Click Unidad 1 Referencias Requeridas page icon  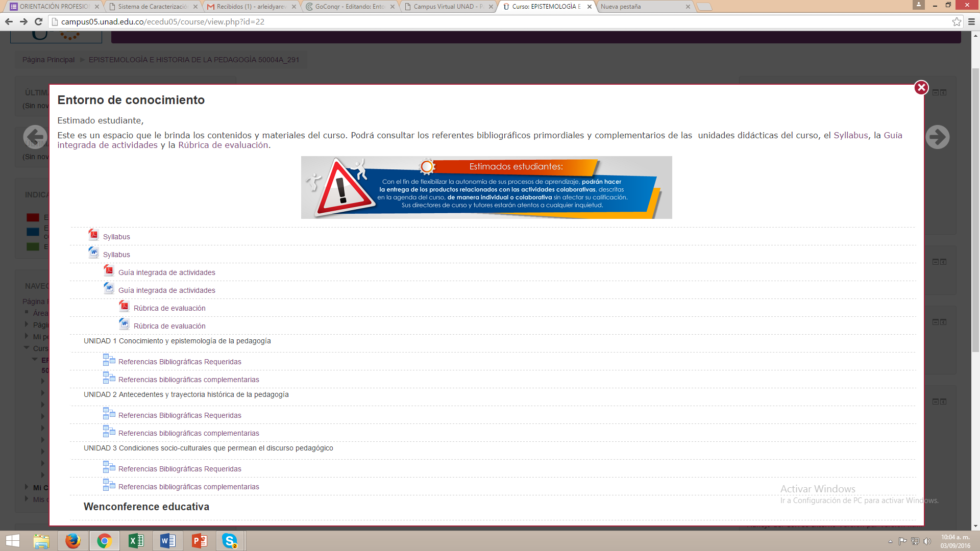tap(109, 360)
